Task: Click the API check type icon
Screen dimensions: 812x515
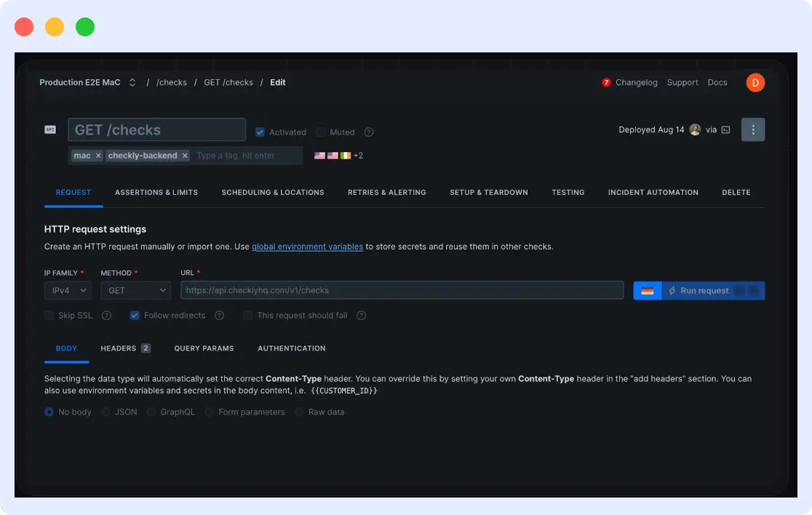Action: point(50,129)
